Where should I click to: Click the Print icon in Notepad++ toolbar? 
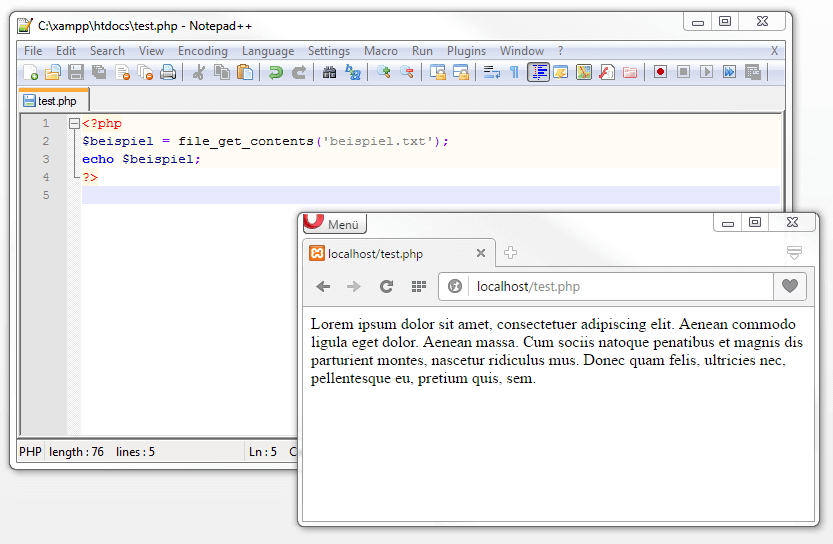[x=168, y=72]
